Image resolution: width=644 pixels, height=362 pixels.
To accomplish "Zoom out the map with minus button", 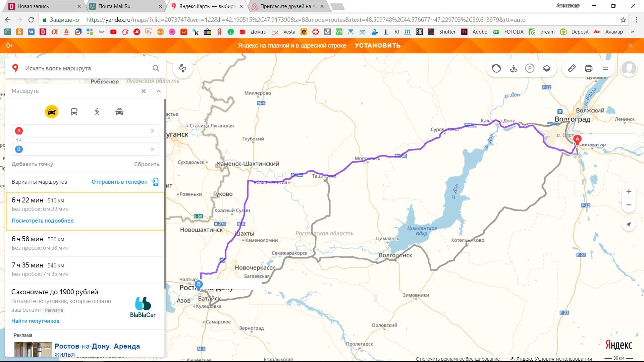I will pos(629,205).
